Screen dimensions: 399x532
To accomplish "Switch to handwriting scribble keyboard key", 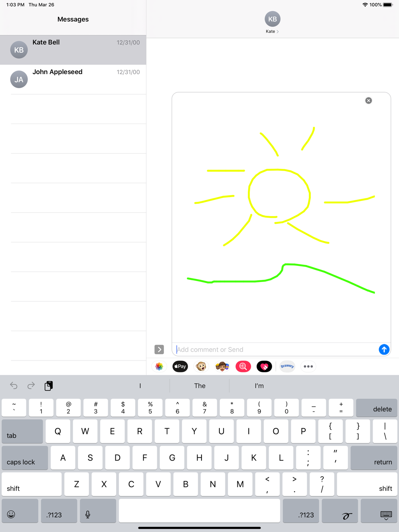I will click(340, 511).
